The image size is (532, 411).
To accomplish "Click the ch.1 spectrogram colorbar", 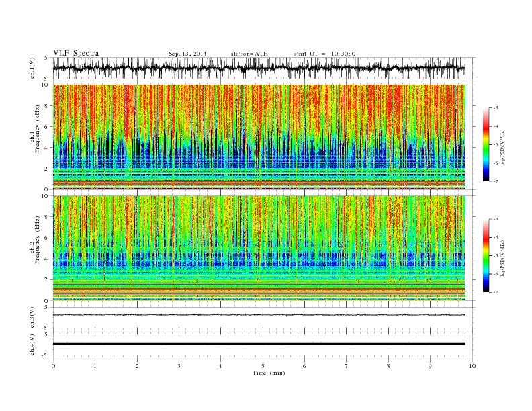I will [x=486, y=144].
